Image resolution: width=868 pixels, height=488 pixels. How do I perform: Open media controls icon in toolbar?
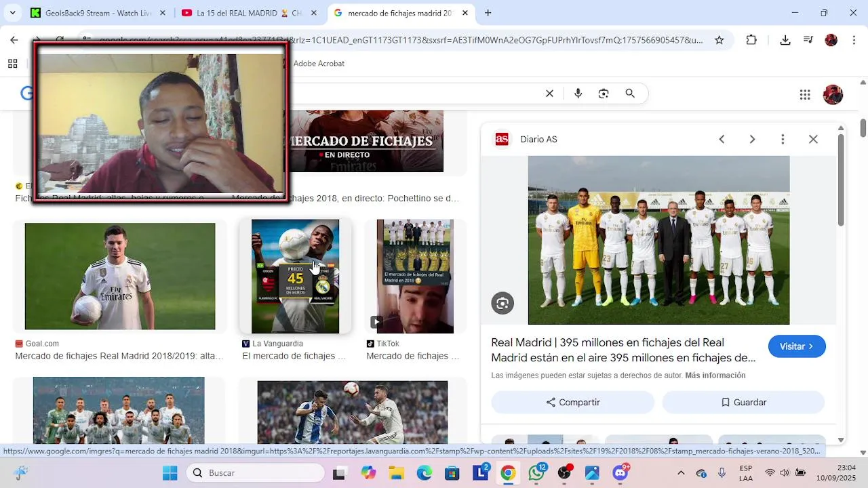pyautogui.click(x=808, y=40)
